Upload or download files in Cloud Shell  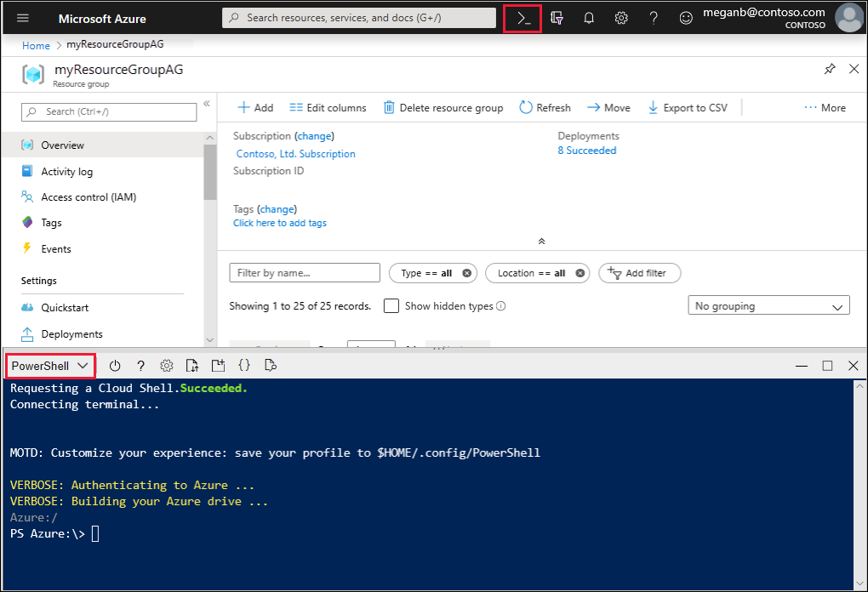click(191, 365)
